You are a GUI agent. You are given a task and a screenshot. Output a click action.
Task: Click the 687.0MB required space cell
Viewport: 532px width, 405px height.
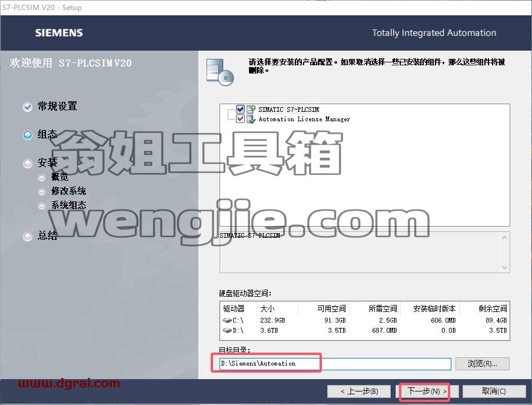pyautogui.click(x=384, y=330)
